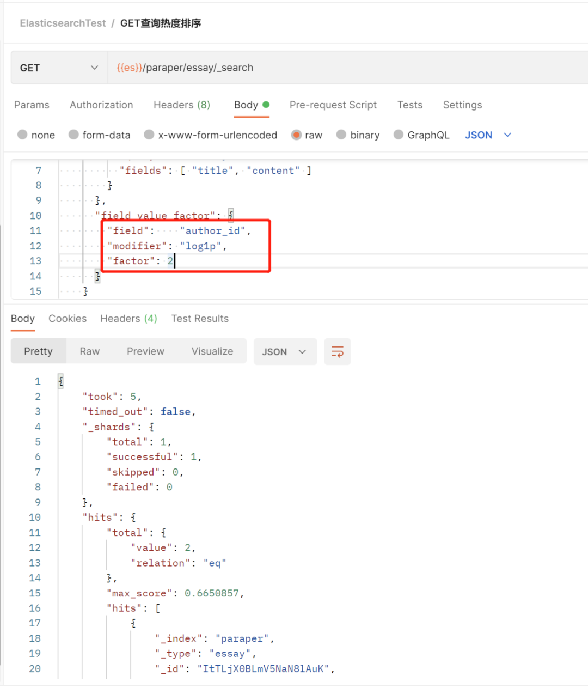Open the Pre-request Script tab
Image resolution: width=588 pixels, height=700 pixels.
(x=333, y=105)
